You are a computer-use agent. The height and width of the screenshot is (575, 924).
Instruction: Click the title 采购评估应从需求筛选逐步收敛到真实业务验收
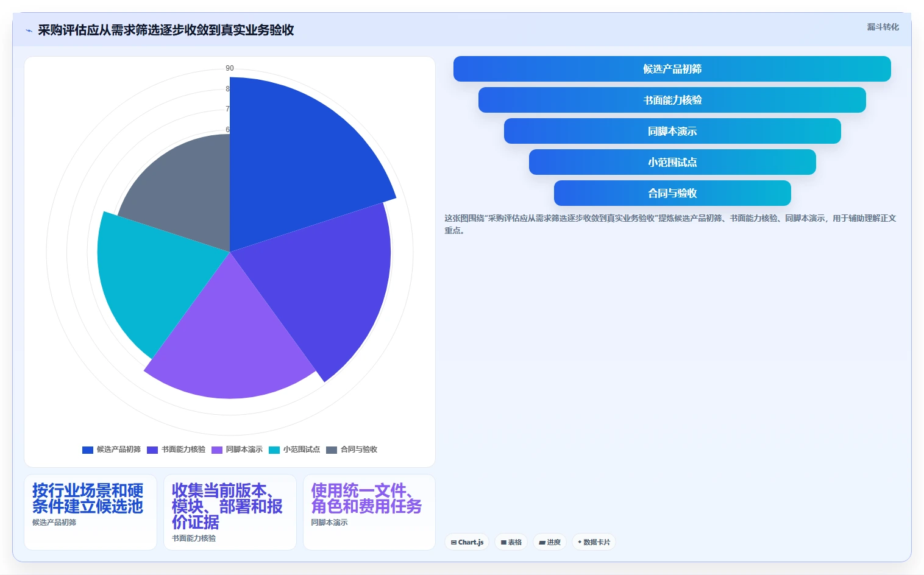tap(166, 30)
